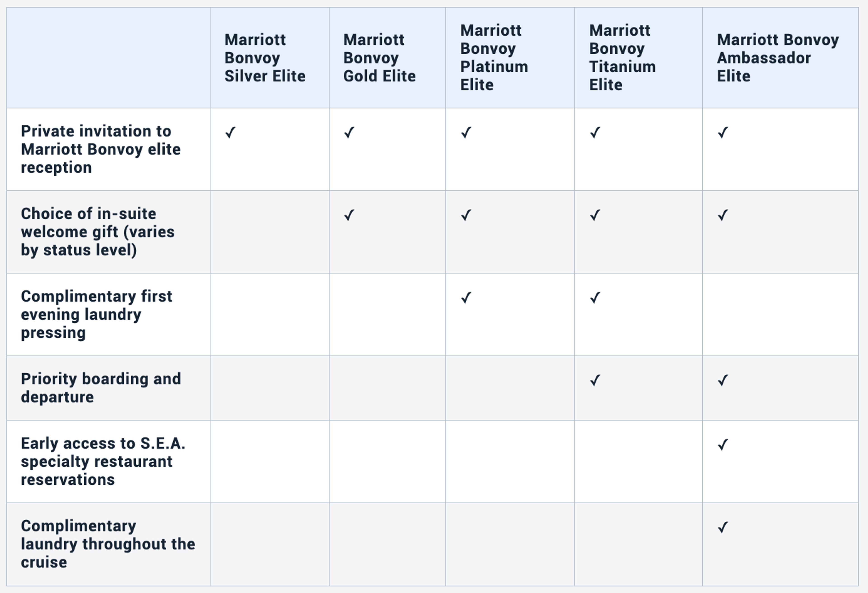Select the Marriott Bonvoy Gold Elite header
The image size is (868, 593).
tap(380, 58)
